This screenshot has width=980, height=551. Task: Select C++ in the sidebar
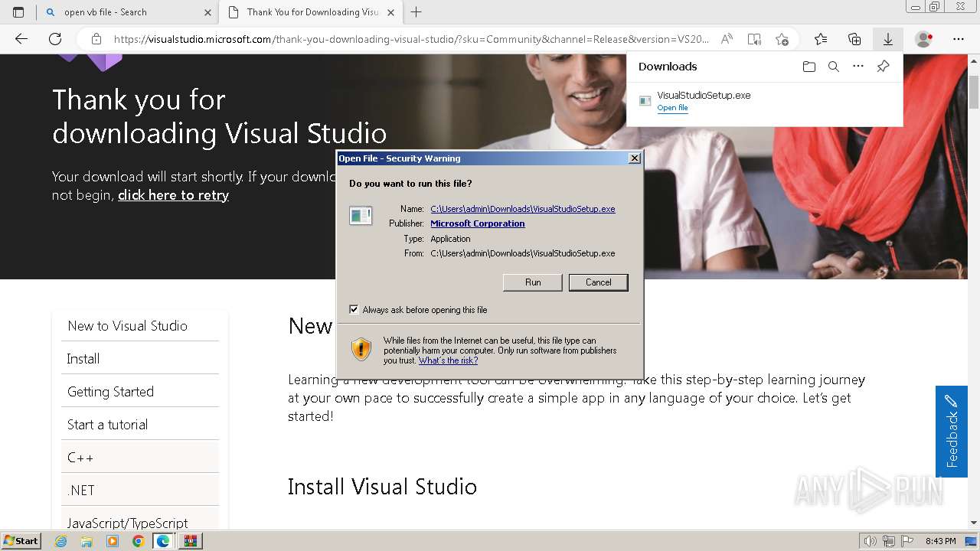140,458
